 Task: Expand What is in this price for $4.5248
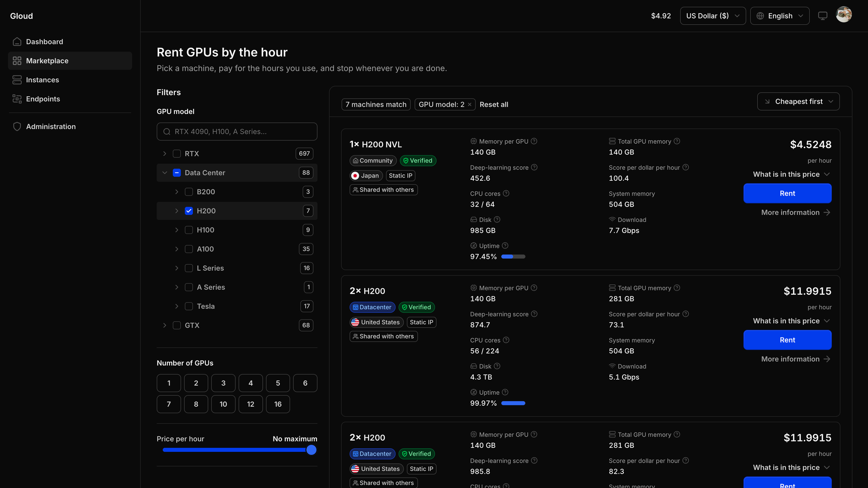(x=791, y=174)
